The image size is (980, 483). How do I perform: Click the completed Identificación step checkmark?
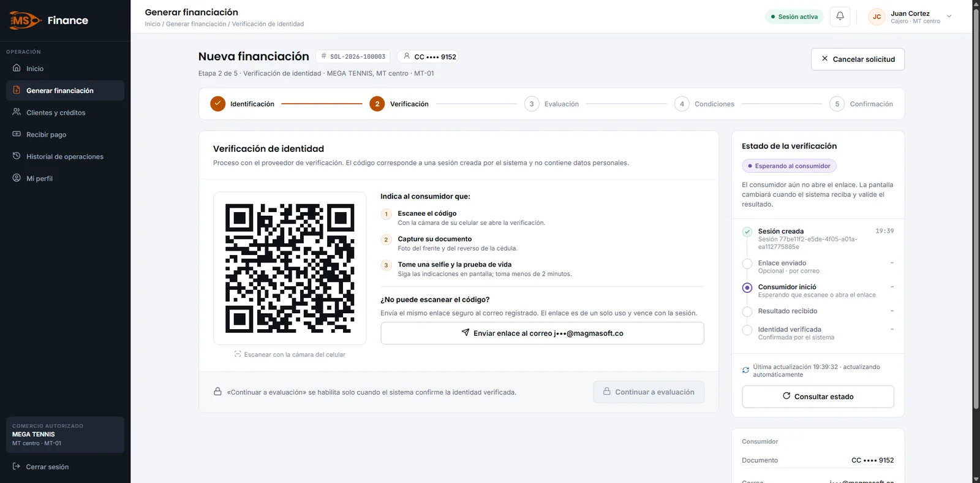click(x=217, y=104)
